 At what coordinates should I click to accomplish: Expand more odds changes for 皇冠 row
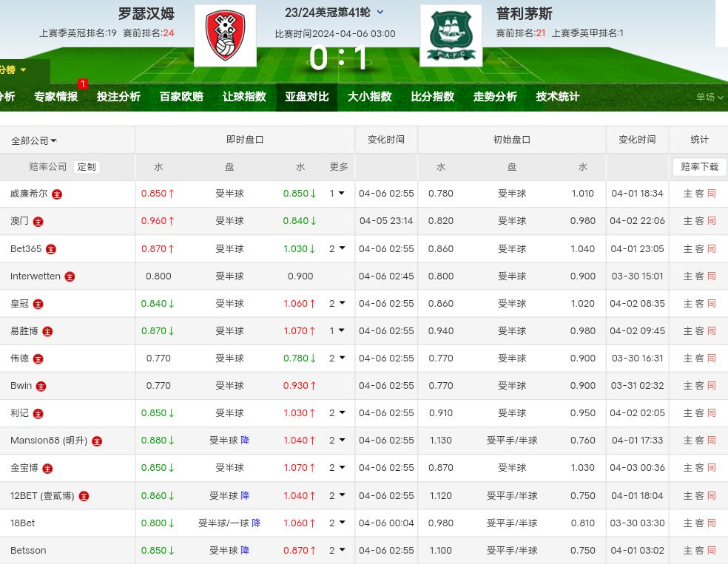[337, 303]
